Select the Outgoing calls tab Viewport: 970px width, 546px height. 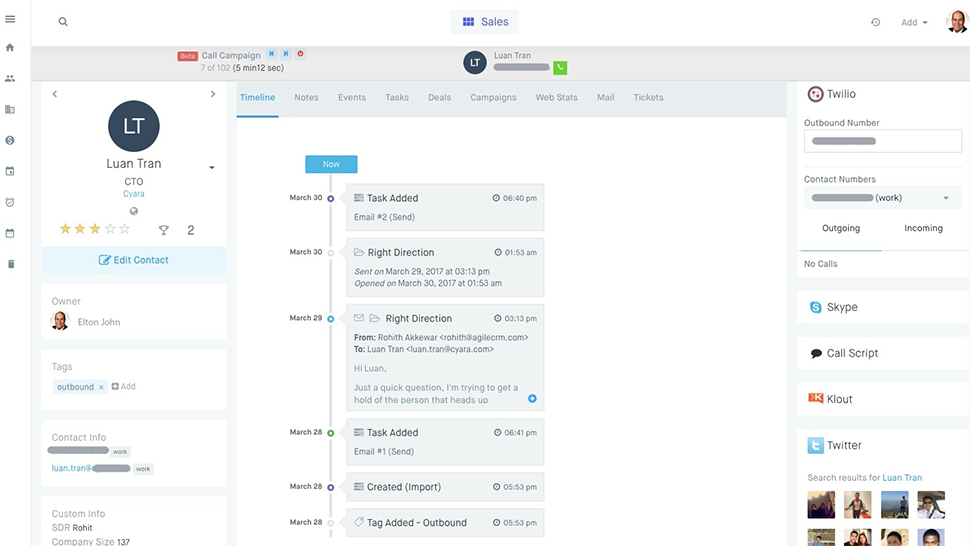[841, 228]
